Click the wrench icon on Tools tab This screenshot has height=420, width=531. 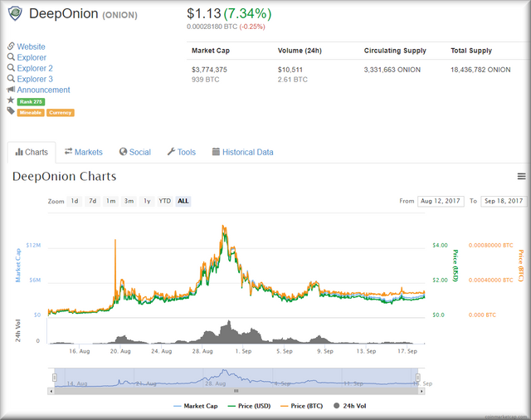(171, 152)
